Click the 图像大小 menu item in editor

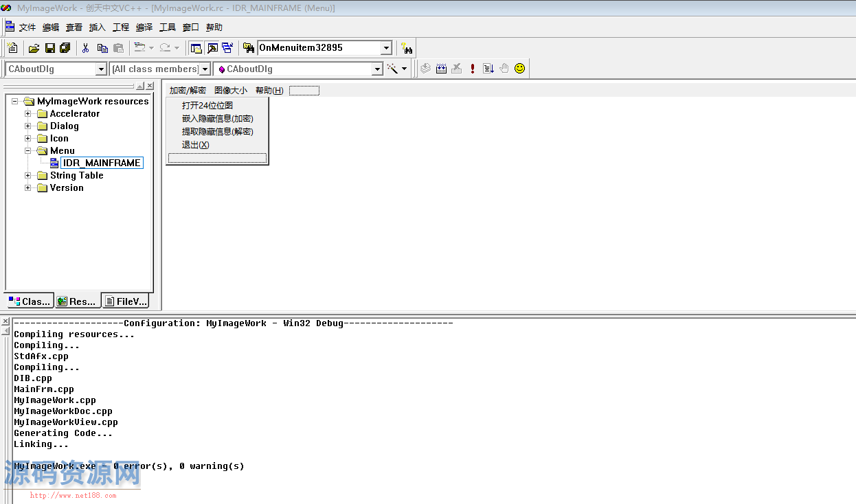coord(231,91)
